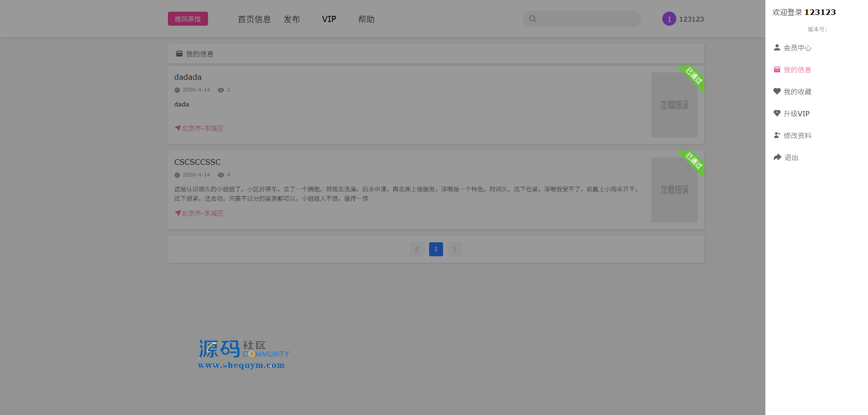Go to previous page arrow
This screenshot has width=868, height=415.
point(417,249)
